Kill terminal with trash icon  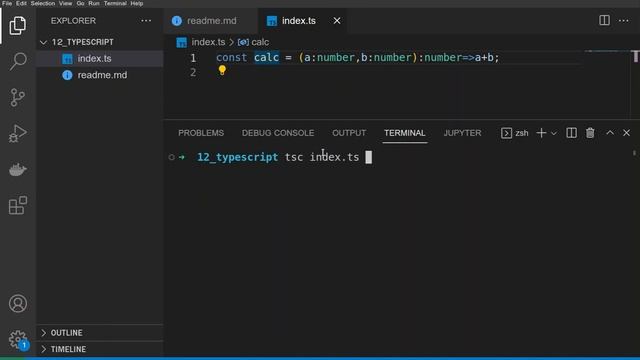pos(590,133)
